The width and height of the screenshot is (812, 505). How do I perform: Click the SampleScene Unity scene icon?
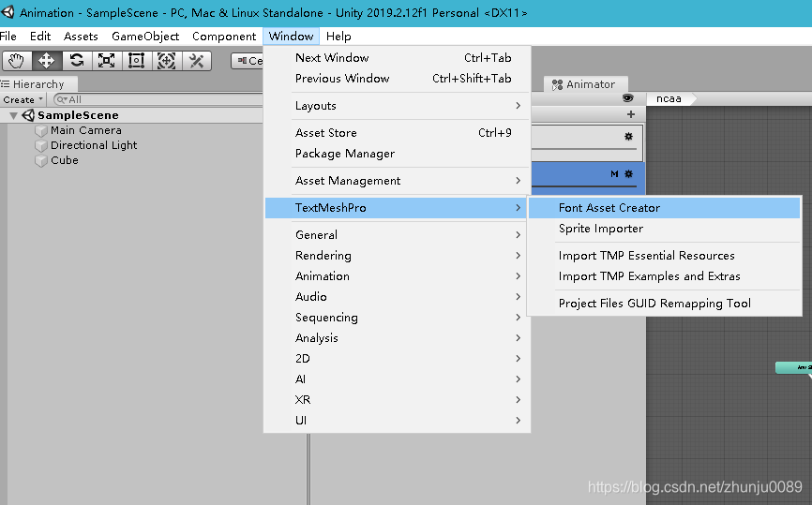point(28,115)
